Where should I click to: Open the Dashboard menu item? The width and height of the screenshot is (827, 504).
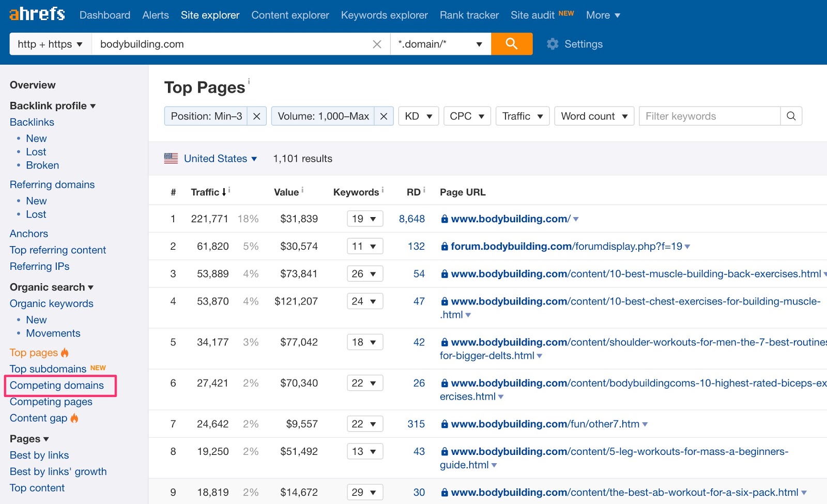(x=105, y=15)
